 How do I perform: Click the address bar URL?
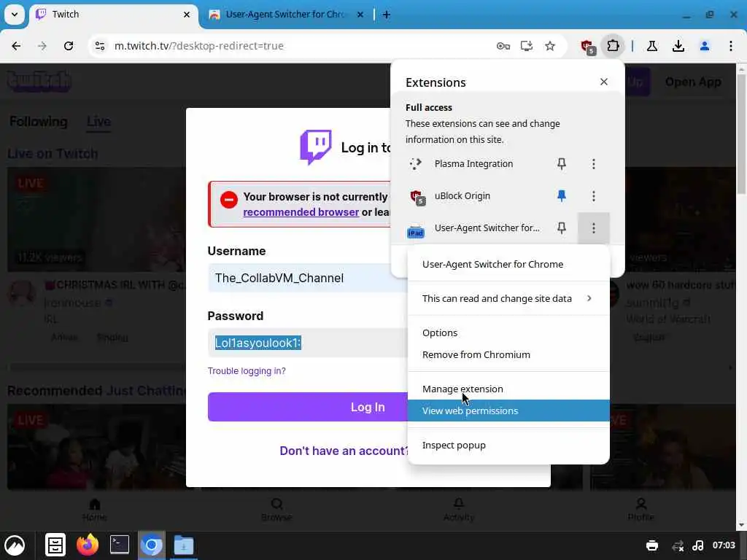[199, 46]
